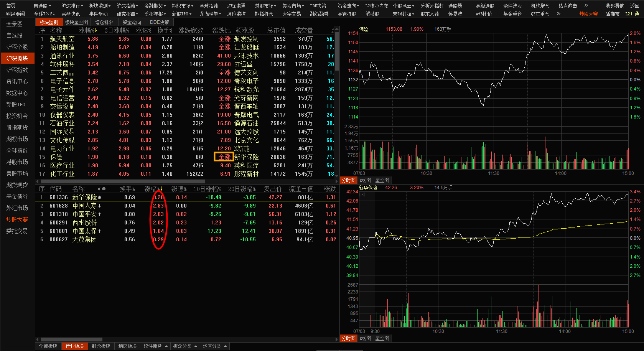Select 全部板块 bottom tab

pyautogui.click(x=48, y=346)
